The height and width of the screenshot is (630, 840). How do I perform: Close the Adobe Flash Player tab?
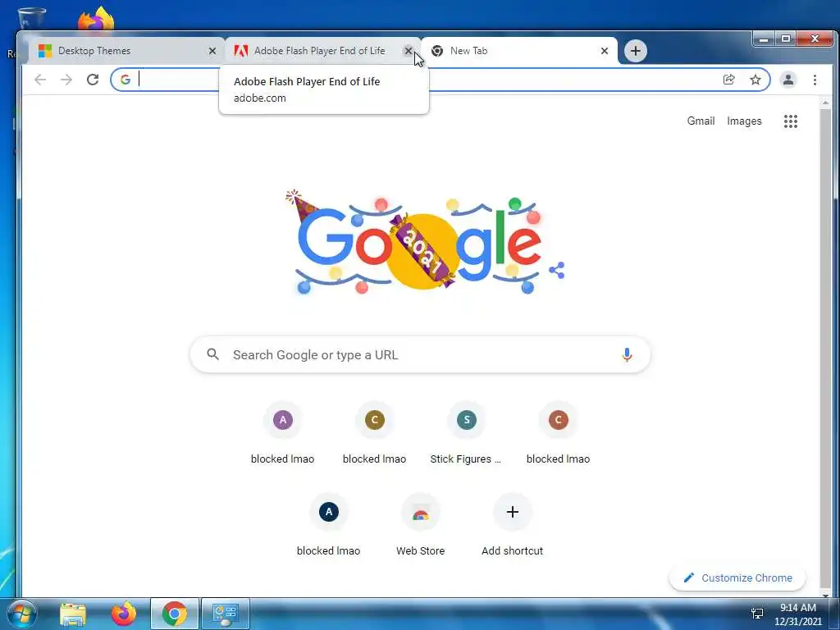pos(409,51)
